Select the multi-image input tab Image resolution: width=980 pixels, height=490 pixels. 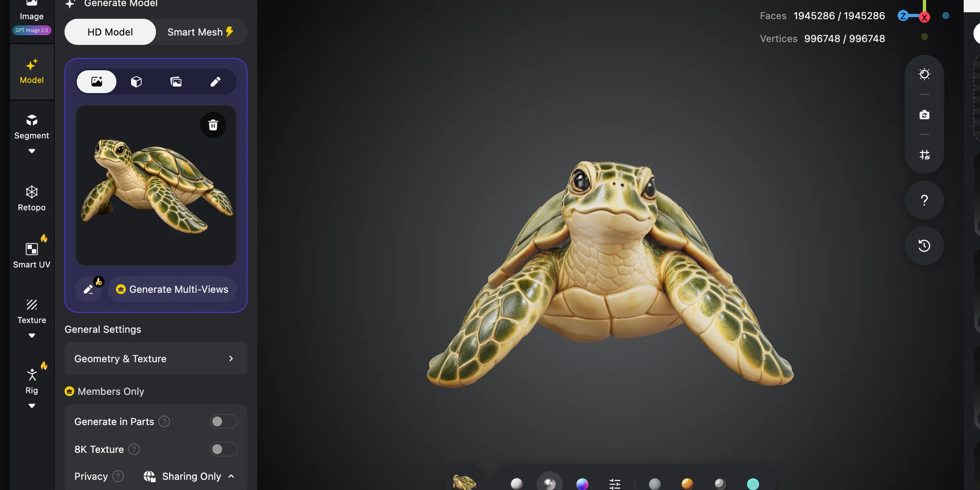(x=176, y=82)
